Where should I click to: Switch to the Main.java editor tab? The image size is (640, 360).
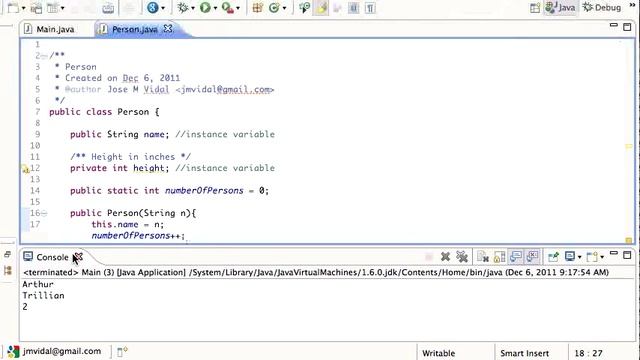point(50,29)
